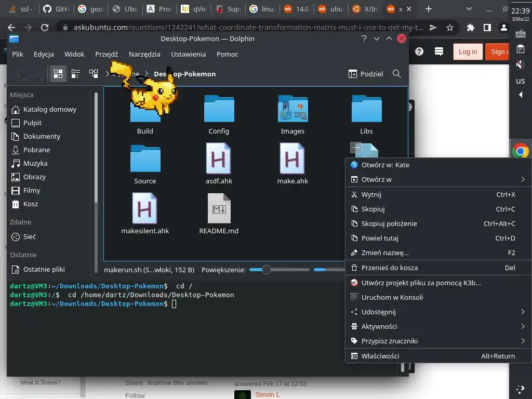Adjust the Powiększenie zoom slider
532x399 pixels.
pos(279,270)
